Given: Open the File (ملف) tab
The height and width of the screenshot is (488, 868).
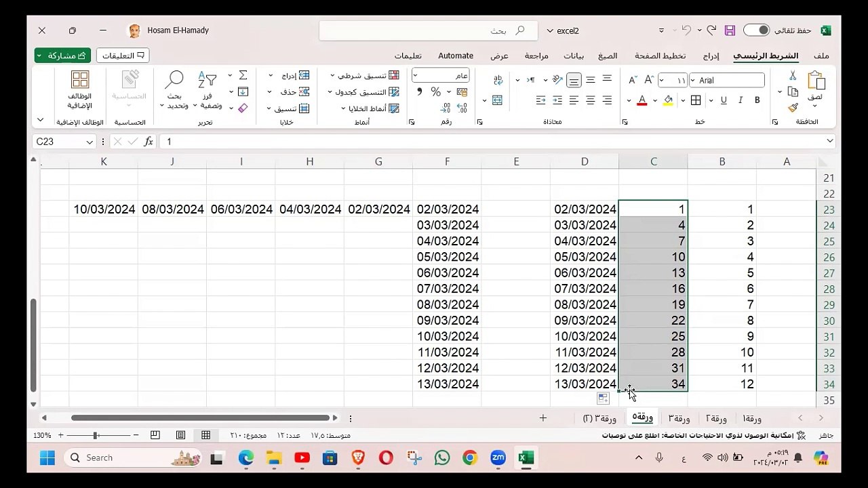Looking at the screenshot, I should (821, 56).
